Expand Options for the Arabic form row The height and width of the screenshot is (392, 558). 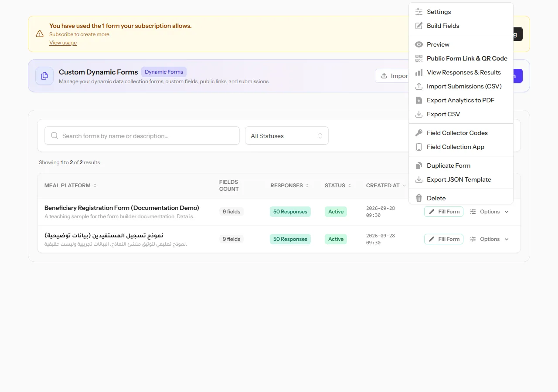click(490, 239)
